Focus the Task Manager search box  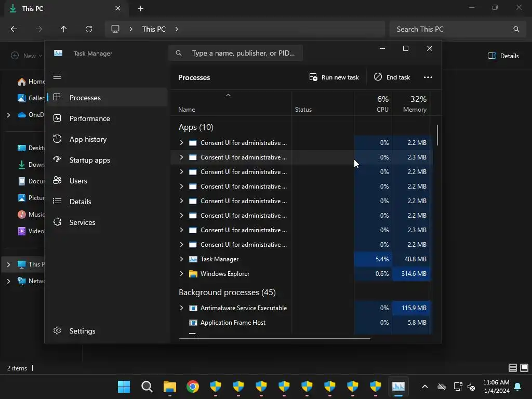pyautogui.click(x=235, y=53)
